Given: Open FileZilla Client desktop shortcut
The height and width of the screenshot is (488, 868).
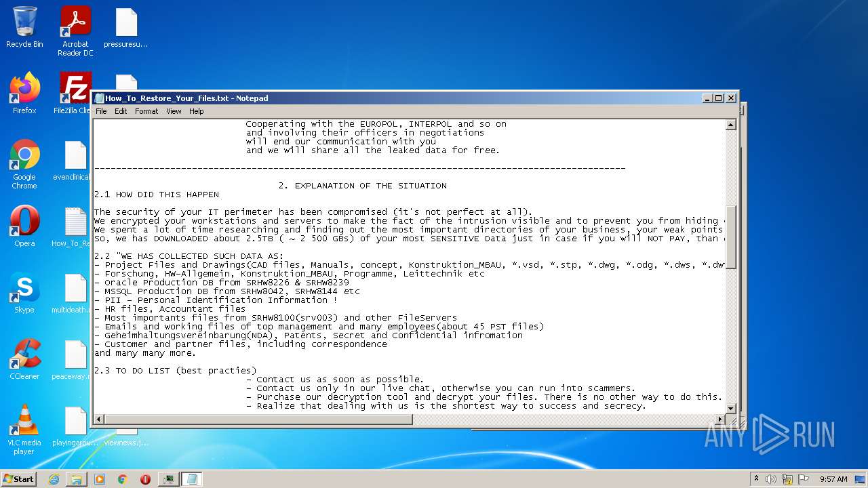Looking at the screenshot, I should 73,94.
